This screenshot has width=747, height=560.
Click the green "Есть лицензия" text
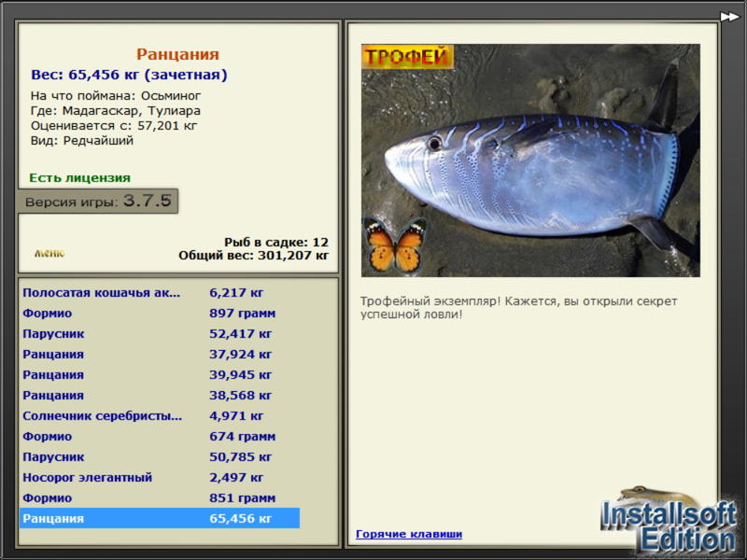click(79, 177)
